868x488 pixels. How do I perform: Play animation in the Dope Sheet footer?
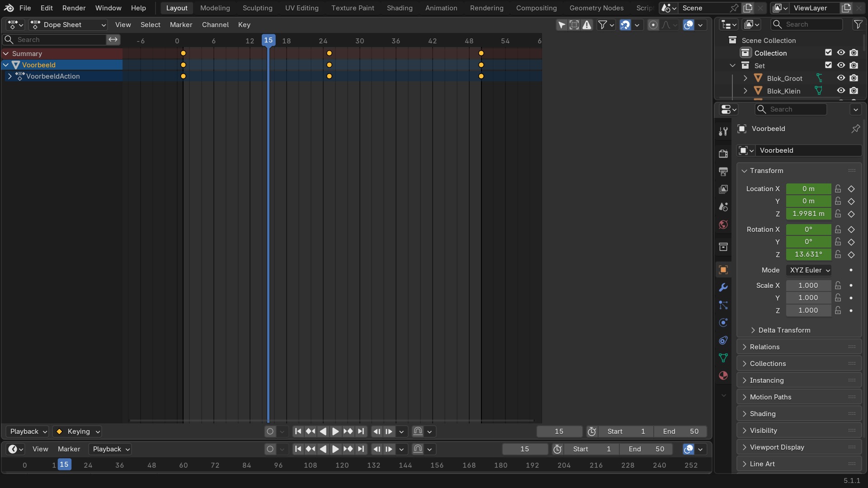[335, 432]
